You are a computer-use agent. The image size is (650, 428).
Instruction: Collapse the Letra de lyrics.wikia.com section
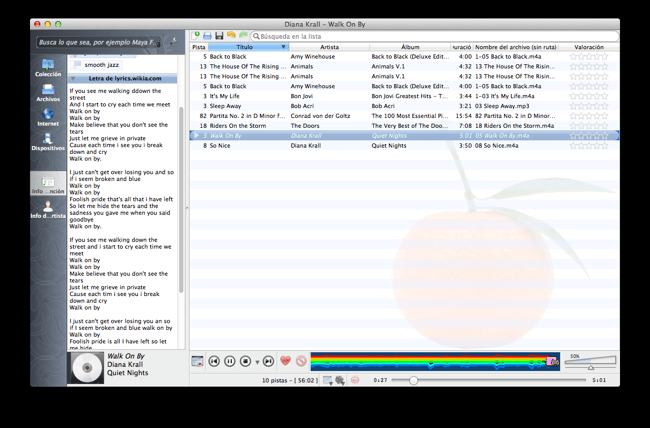(x=122, y=78)
